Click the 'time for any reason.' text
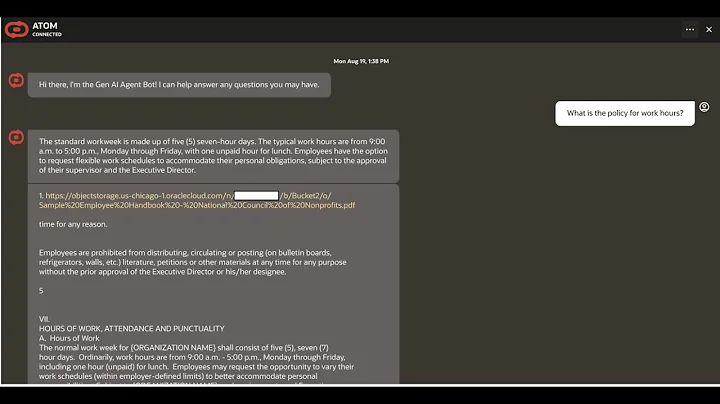720x404 pixels. click(73, 224)
